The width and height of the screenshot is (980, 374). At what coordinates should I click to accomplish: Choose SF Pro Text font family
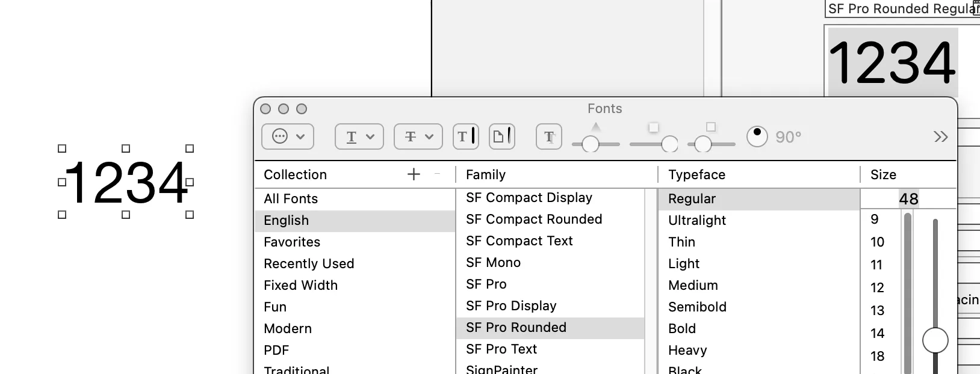point(551,349)
